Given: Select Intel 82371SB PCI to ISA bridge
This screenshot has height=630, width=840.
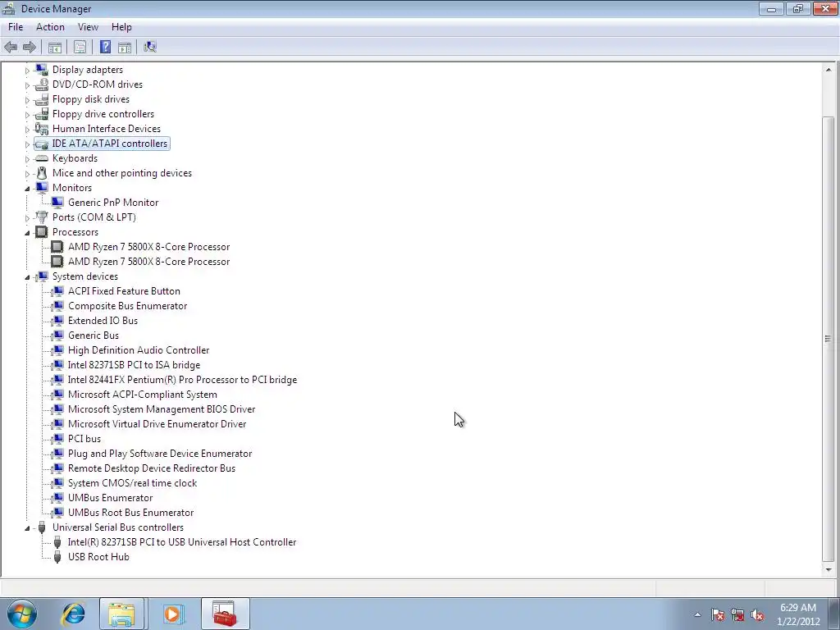Looking at the screenshot, I should pyautogui.click(x=134, y=365).
